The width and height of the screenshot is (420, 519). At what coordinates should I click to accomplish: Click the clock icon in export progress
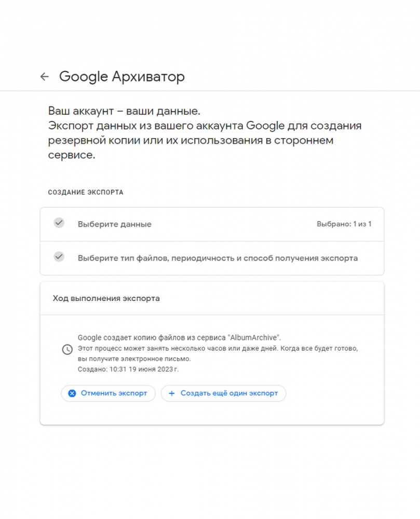pyautogui.click(x=67, y=350)
